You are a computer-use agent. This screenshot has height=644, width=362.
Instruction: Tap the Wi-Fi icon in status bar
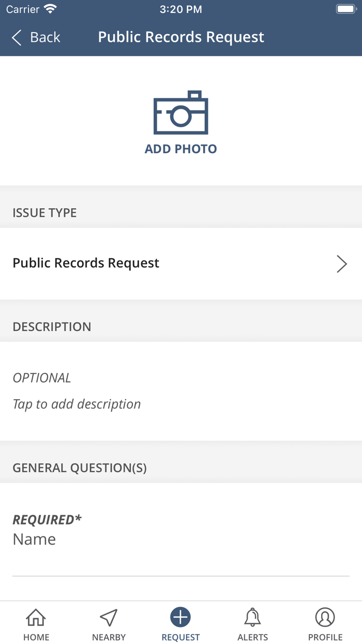click(50, 9)
